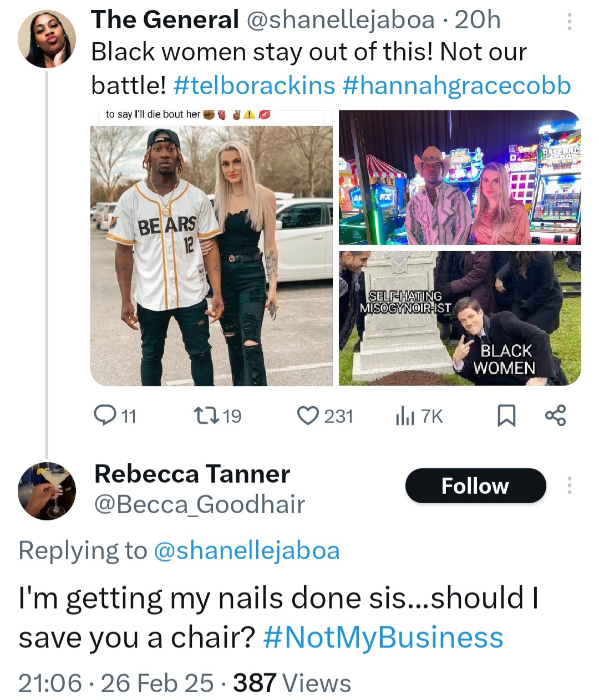
Task: Open Rebecca Tanner's profile name
Action: (x=192, y=474)
